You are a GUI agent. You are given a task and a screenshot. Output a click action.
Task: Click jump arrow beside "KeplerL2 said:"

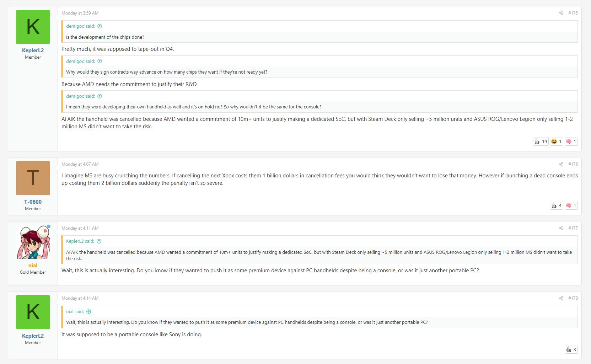click(99, 241)
